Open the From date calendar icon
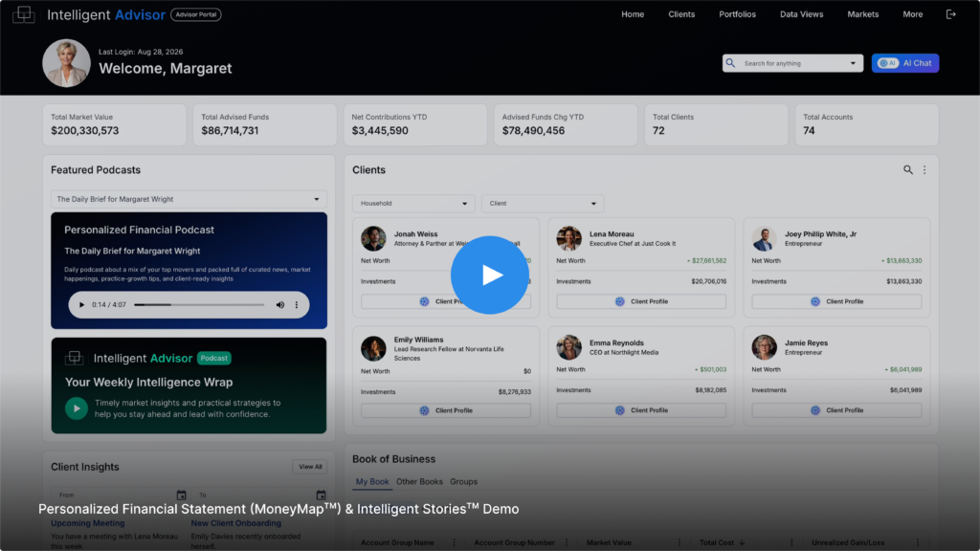 pyautogui.click(x=181, y=496)
